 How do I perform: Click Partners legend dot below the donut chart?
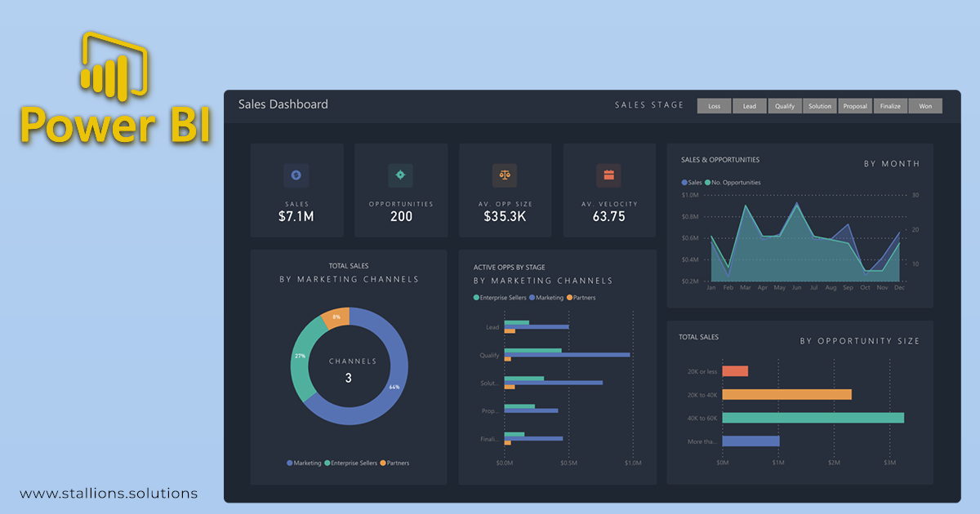pos(384,463)
